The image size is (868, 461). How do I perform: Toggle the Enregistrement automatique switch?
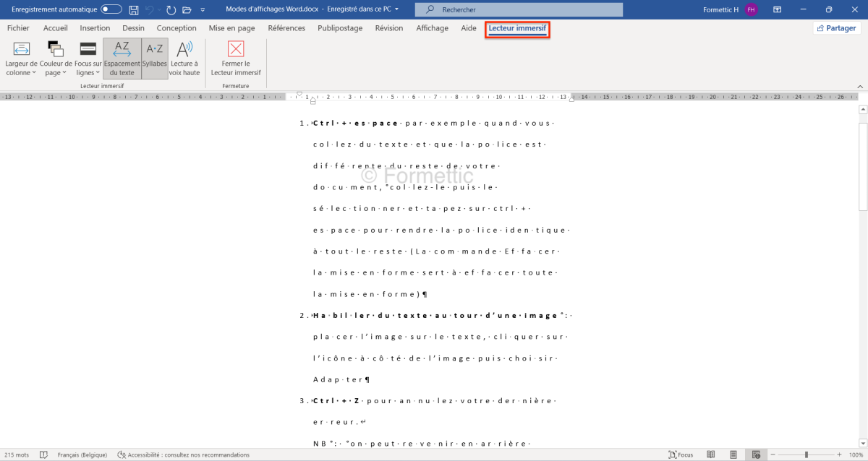[x=111, y=9]
